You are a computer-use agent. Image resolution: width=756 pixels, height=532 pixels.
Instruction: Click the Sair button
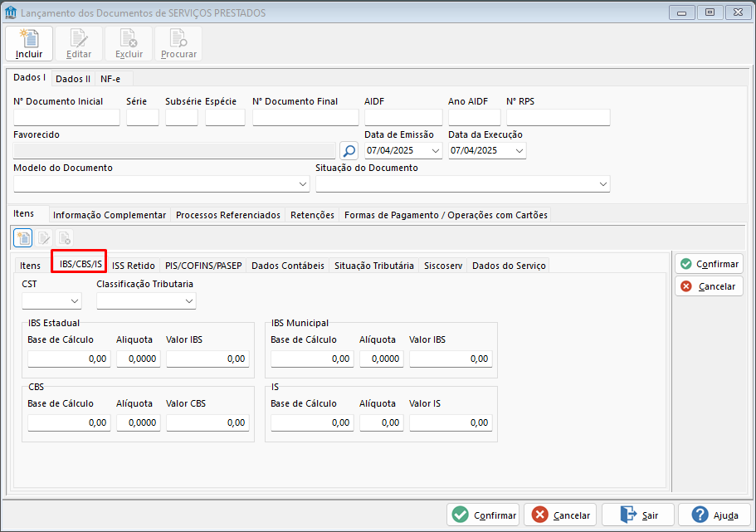pos(638,515)
